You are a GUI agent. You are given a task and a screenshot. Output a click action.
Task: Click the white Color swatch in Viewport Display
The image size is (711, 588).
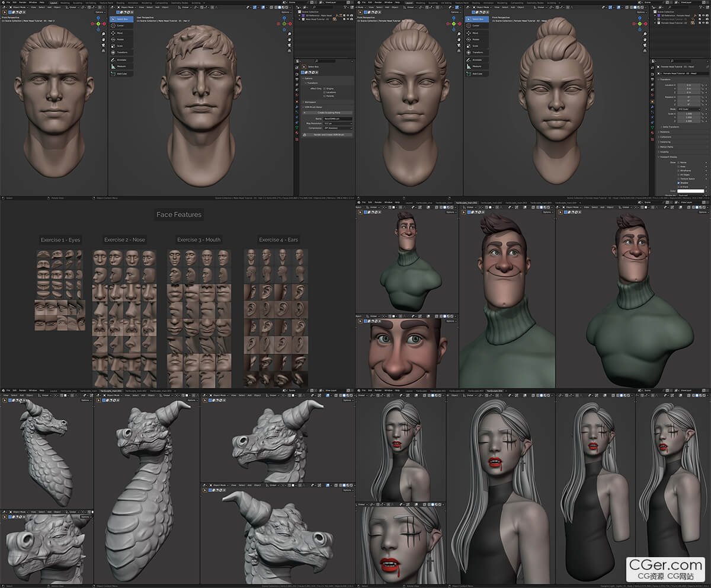pos(690,191)
